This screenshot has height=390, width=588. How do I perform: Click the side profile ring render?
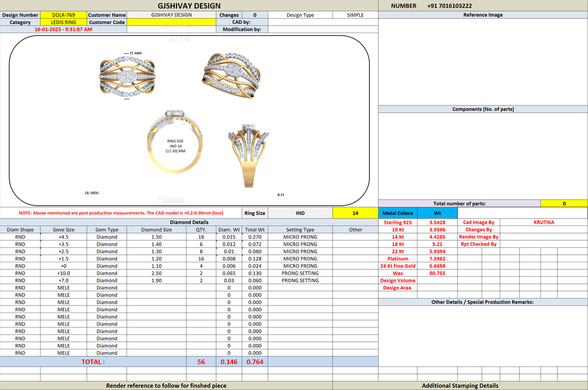[x=249, y=156]
